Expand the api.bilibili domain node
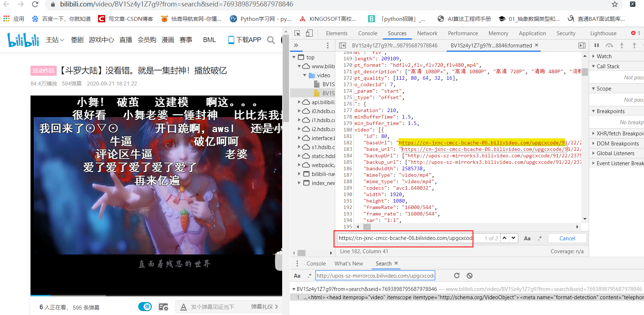 tap(299, 102)
